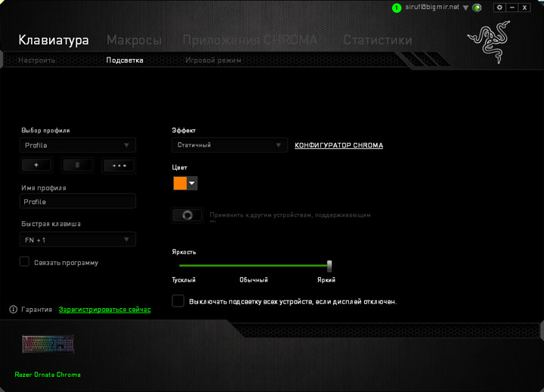
Task: Delete profile using trash icon button
Action: click(77, 165)
